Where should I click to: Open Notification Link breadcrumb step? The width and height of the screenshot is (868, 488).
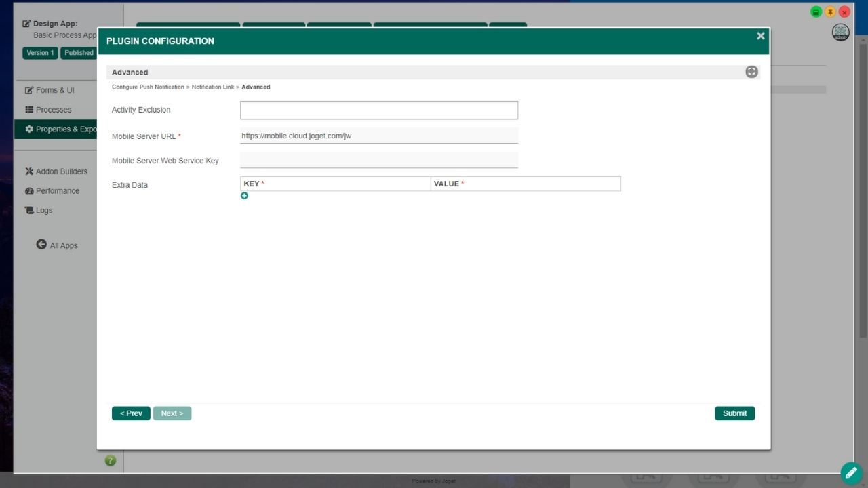(212, 87)
